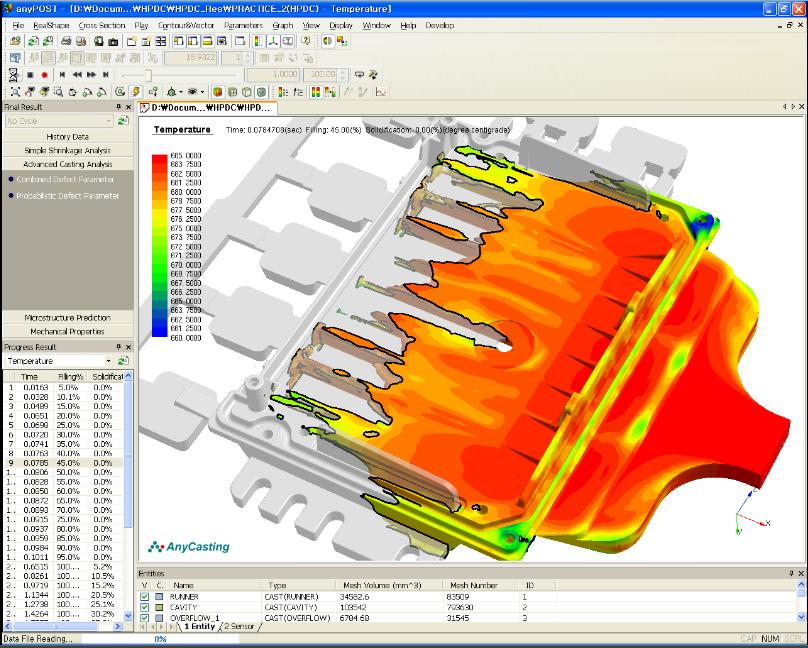808x648 pixels.
Task: Click the red record button
Action: coord(45,75)
